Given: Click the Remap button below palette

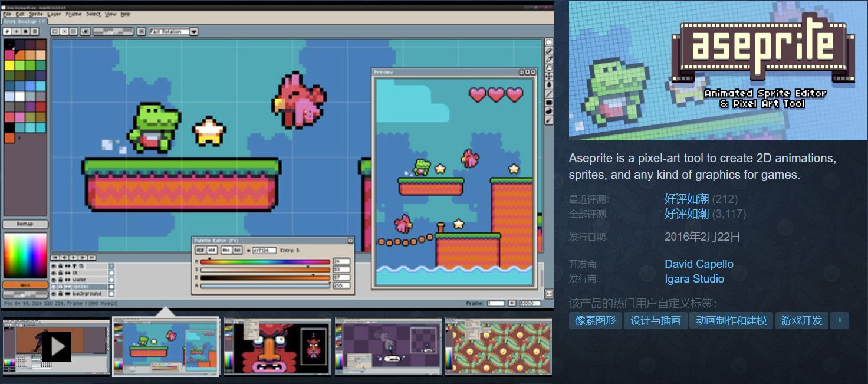Looking at the screenshot, I should (x=25, y=224).
